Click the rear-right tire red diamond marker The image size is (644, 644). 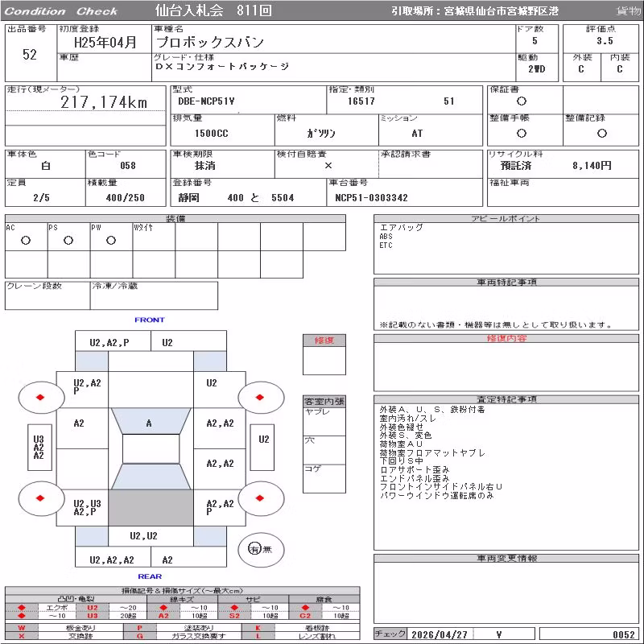coord(259,497)
